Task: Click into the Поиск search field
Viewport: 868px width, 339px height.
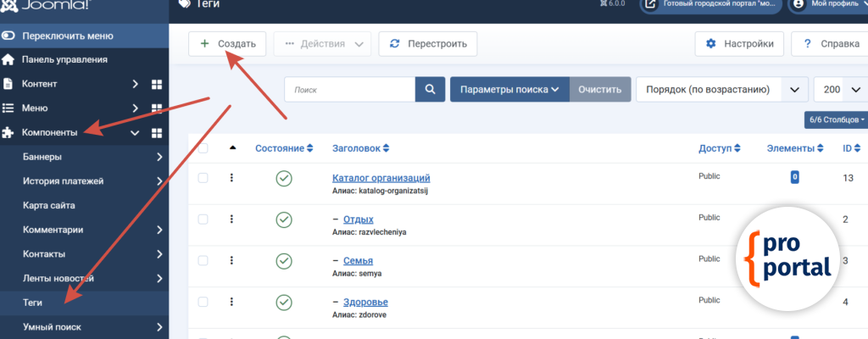Action: (x=349, y=89)
